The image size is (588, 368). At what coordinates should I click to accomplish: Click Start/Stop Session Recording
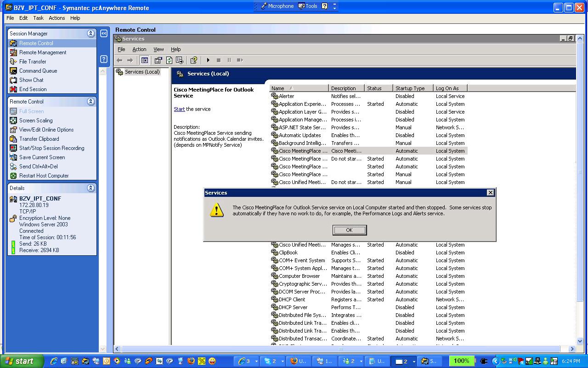51,148
